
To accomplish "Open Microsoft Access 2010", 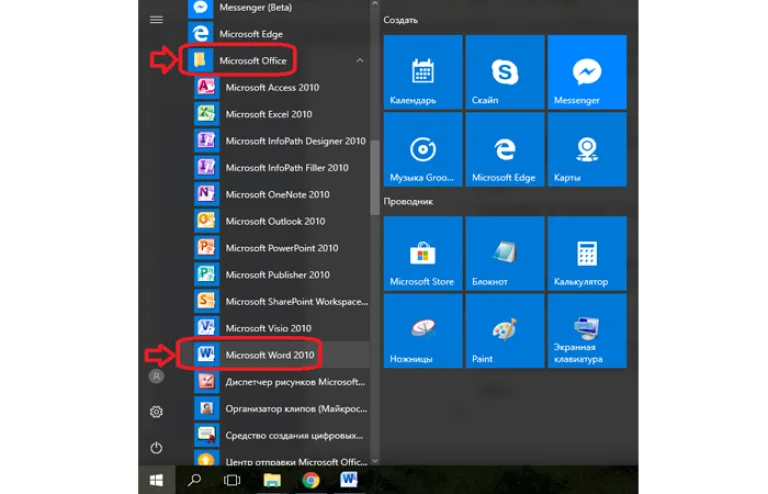I will pos(282,87).
